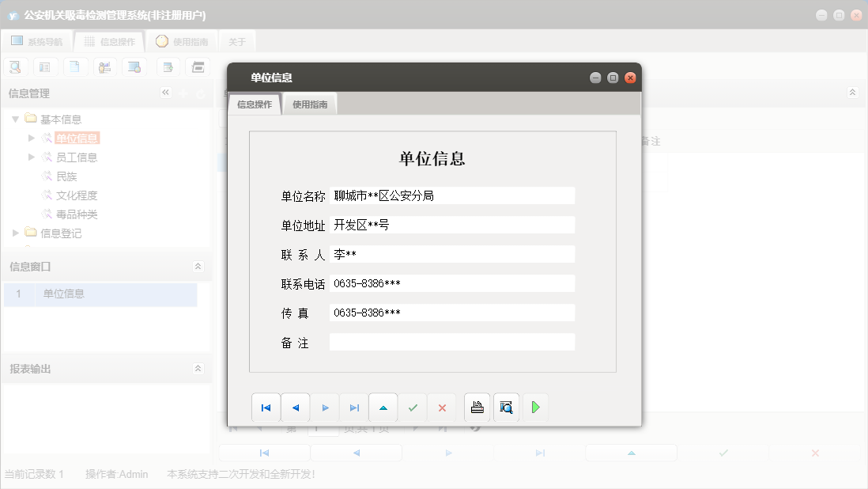Click inside the 备注 input field
Screen dimensions: 868x489
(x=451, y=341)
